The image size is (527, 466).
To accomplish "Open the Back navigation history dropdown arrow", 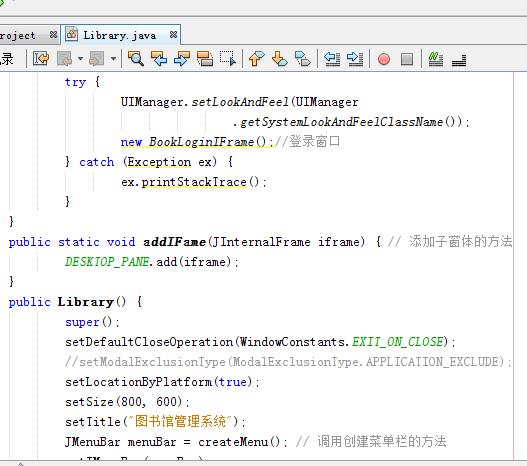I will pos(80,59).
